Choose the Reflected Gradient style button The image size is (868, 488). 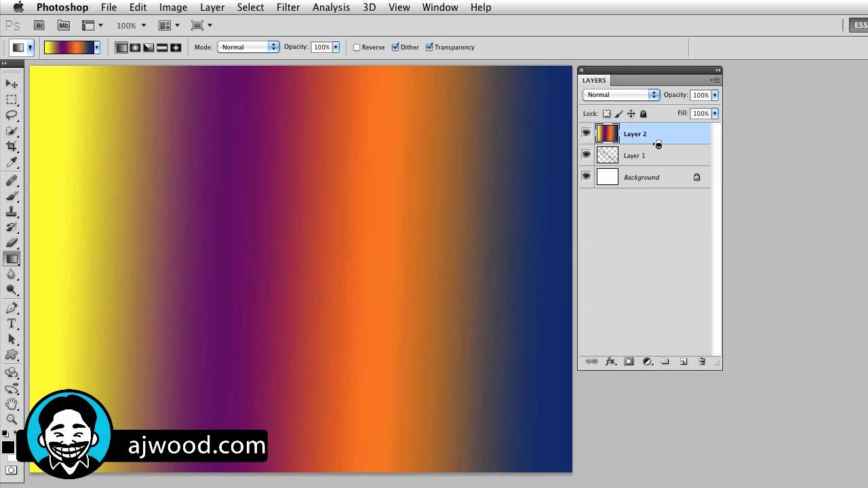point(162,47)
